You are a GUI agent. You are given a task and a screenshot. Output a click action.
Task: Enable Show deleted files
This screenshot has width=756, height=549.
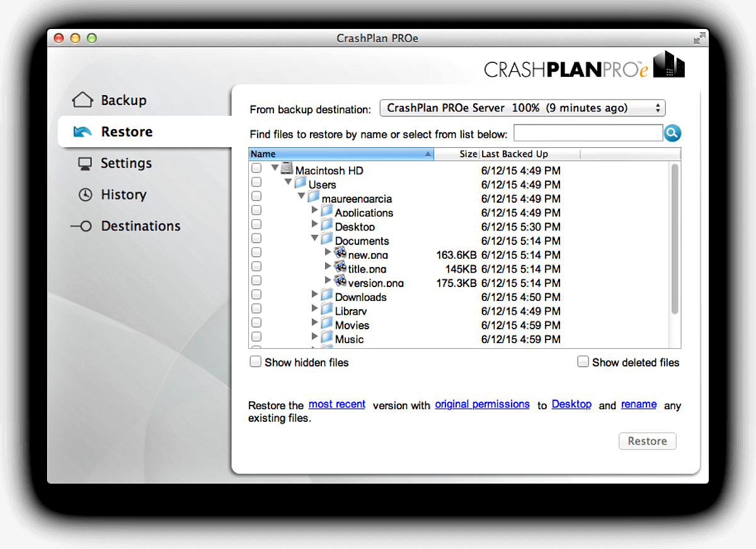(x=583, y=361)
